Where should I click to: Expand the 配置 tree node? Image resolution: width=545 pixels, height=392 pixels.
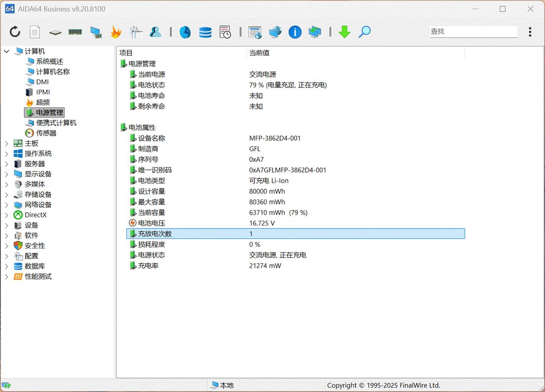point(6,256)
